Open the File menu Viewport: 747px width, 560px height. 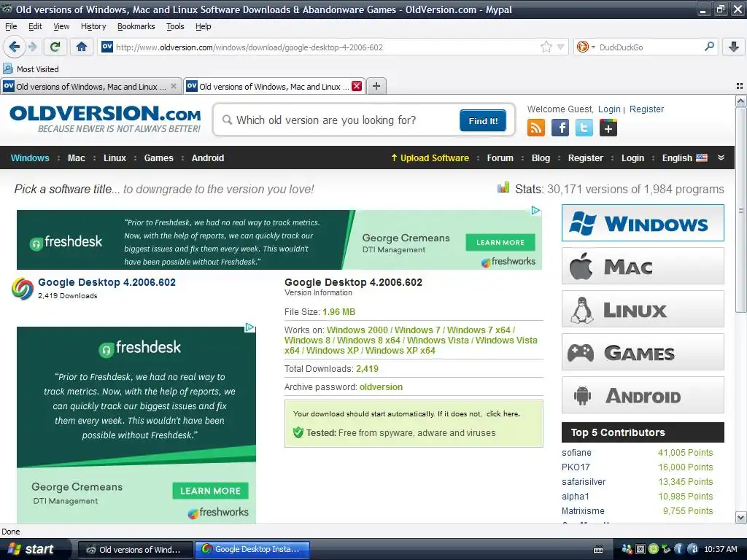coord(11,26)
